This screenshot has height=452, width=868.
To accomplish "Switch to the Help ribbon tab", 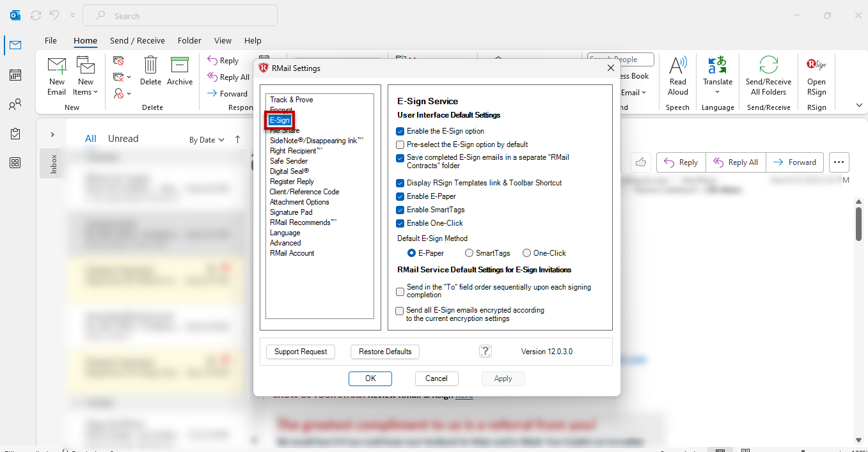I will tap(253, 40).
